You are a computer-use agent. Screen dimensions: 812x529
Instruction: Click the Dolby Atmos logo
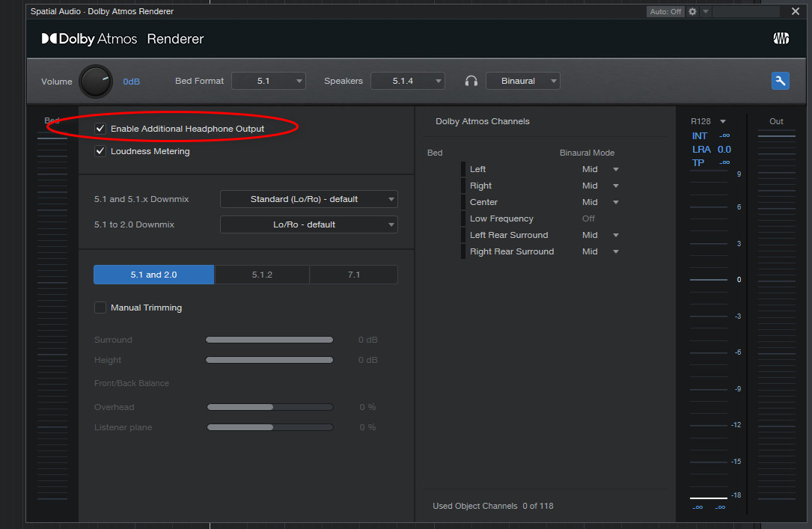(89, 39)
